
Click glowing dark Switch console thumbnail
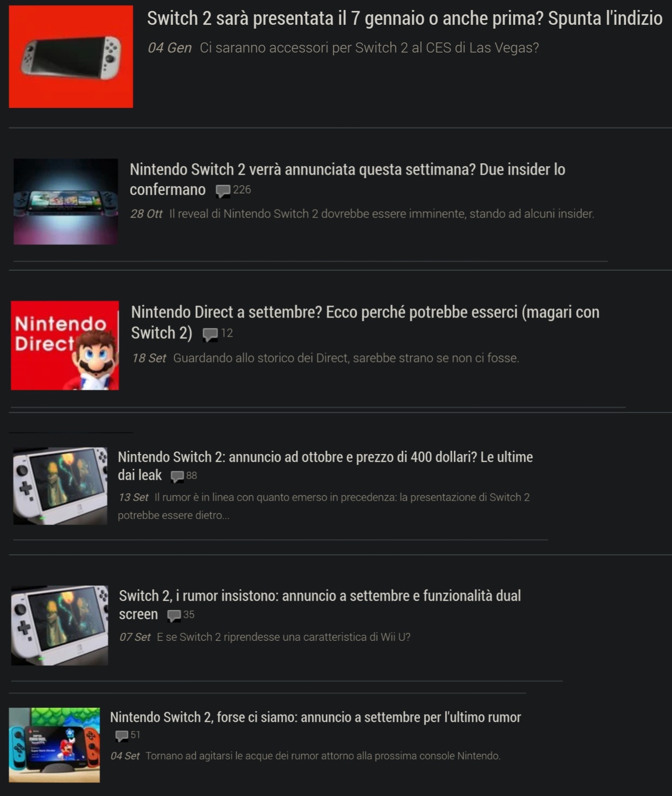[x=65, y=202]
